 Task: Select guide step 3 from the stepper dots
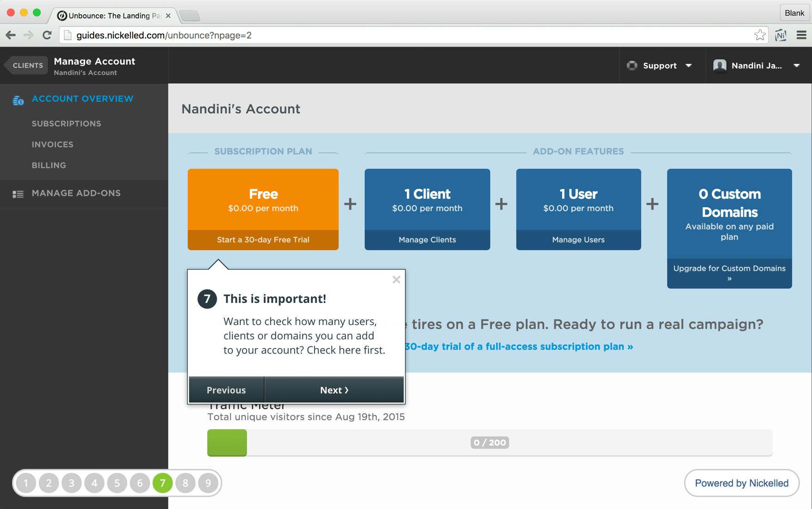click(x=72, y=483)
